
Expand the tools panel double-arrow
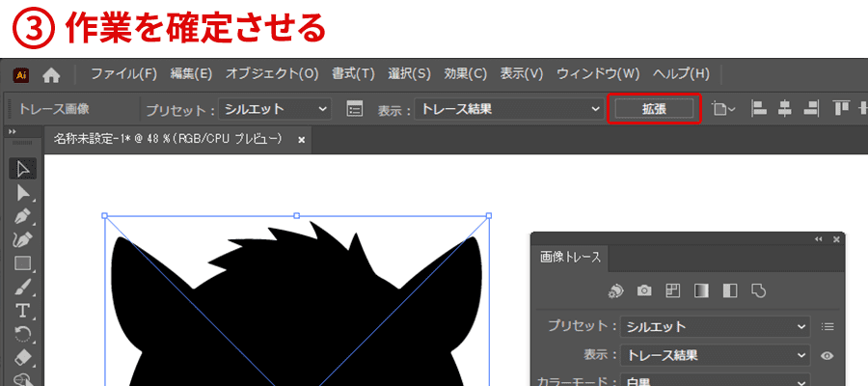point(13,132)
